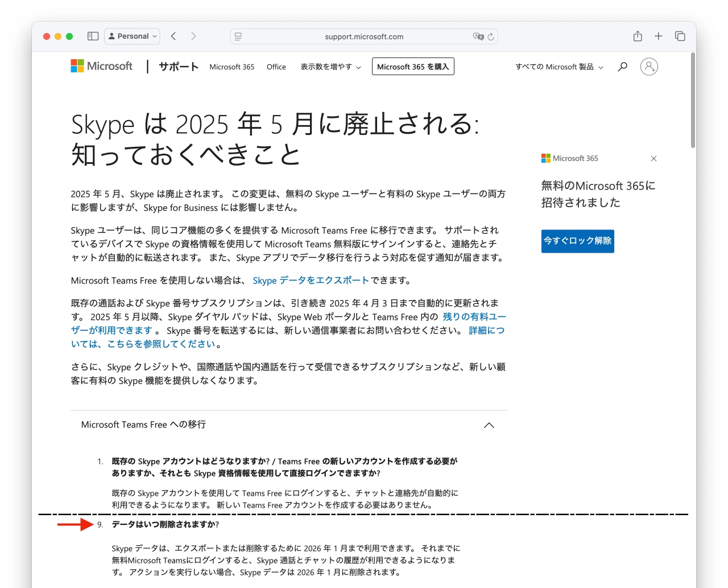The image size is (728, 588).
Task: Show the tab overview icon
Action: pos(680,36)
